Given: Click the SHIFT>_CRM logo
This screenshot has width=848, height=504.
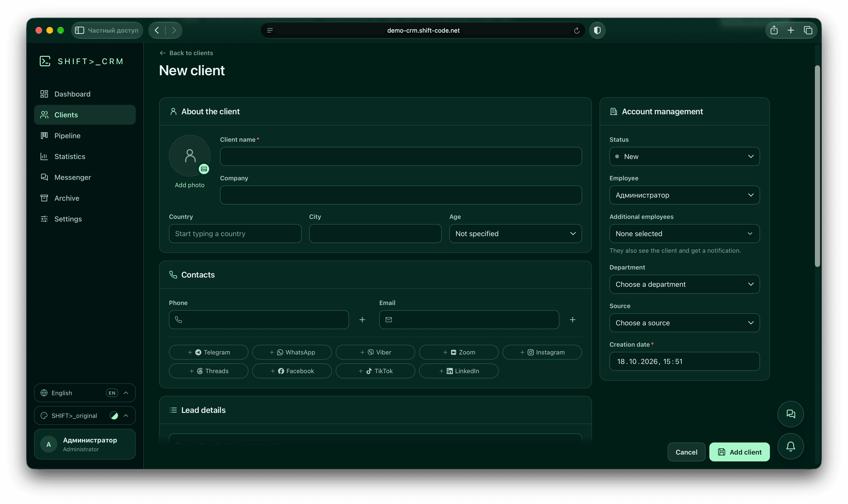Looking at the screenshot, I should (81, 61).
